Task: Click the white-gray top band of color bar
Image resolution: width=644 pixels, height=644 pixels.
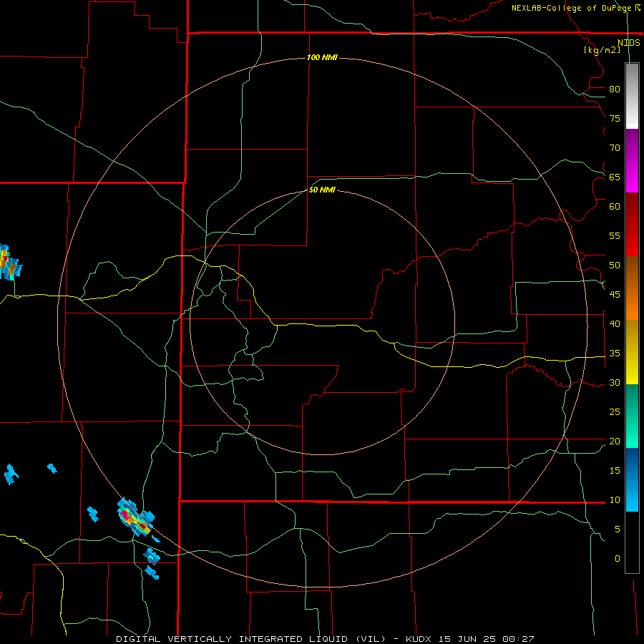Action: coord(632,96)
